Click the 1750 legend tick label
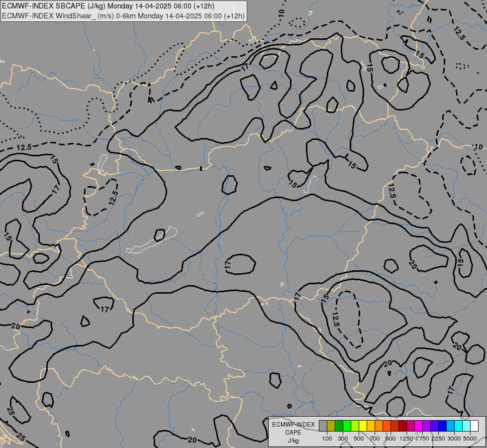 [x=422, y=439]
